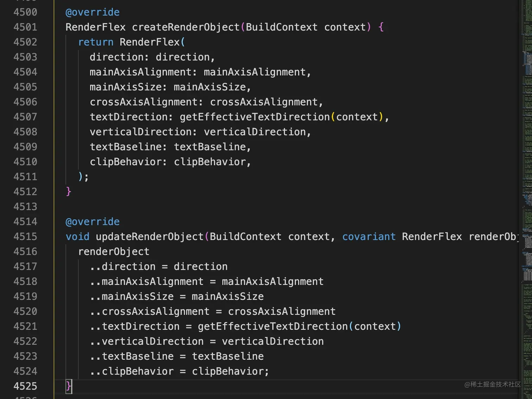Click line number 4525 in the gutter
This screenshot has height=399, width=532.
click(x=25, y=386)
